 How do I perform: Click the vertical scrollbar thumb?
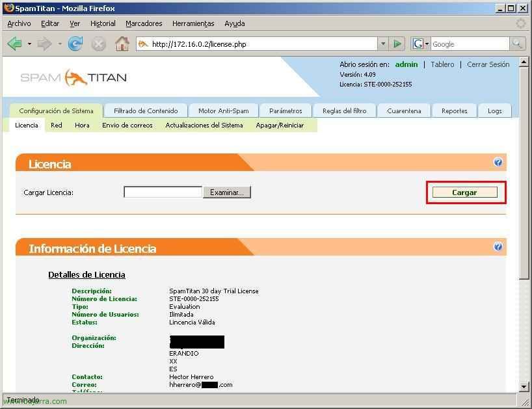(524, 173)
